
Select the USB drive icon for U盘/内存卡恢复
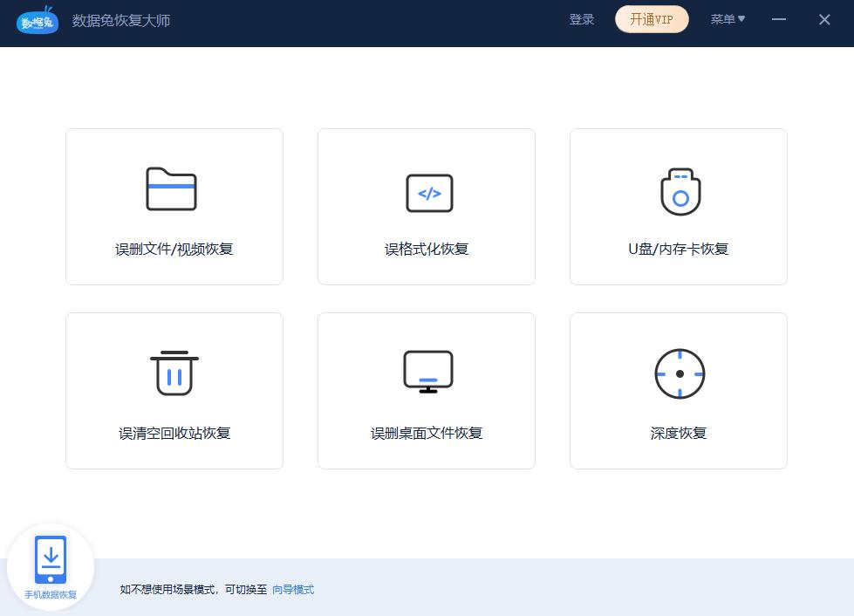(679, 192)
